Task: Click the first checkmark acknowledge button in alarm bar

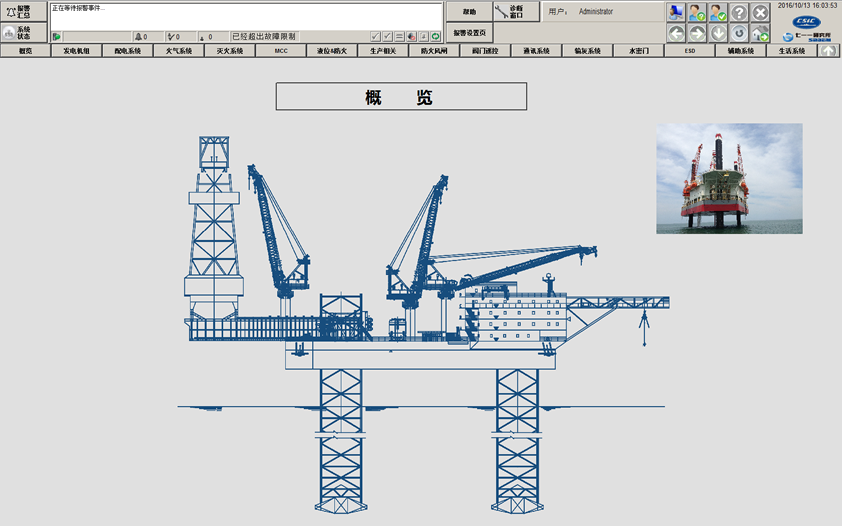Action: point(375,36)
